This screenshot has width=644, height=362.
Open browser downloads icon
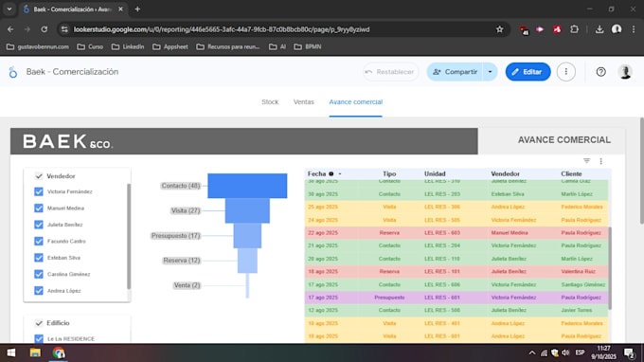click(x=599, y=29)
